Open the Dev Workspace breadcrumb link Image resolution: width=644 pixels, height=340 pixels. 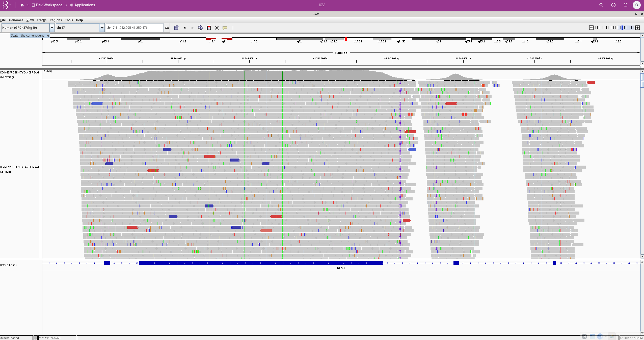(47, 5)
